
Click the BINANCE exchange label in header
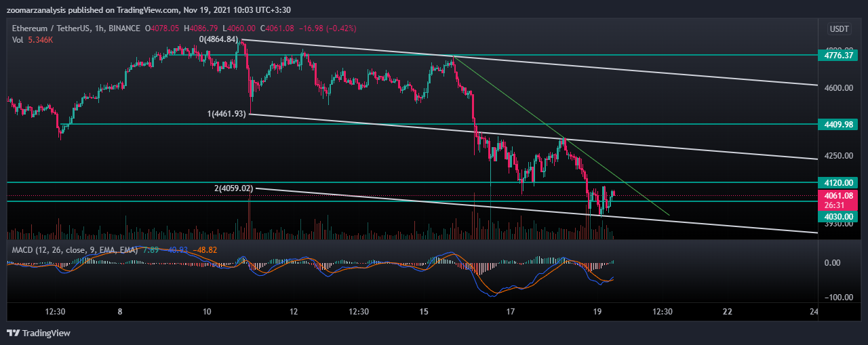pos(123,28)
